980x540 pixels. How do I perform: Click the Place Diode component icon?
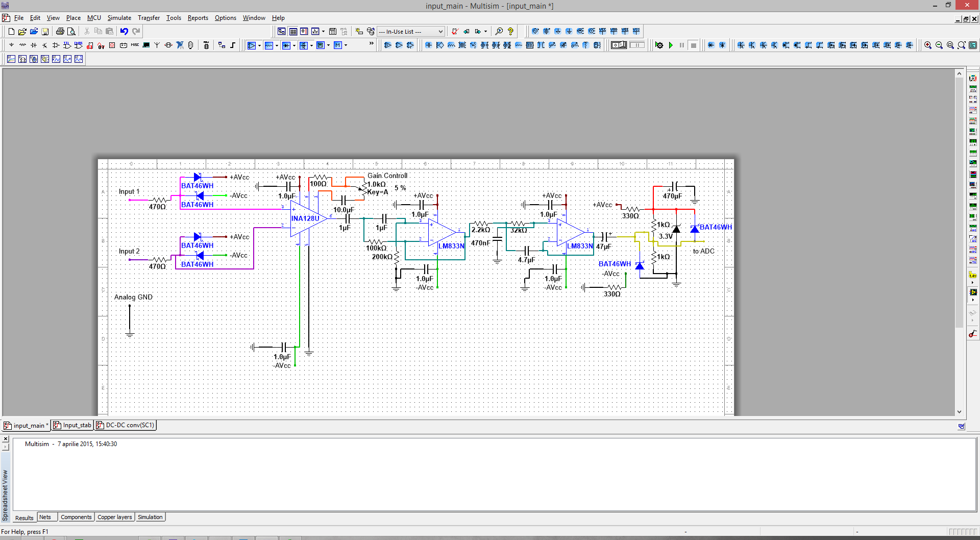click(x=34, y=45)
